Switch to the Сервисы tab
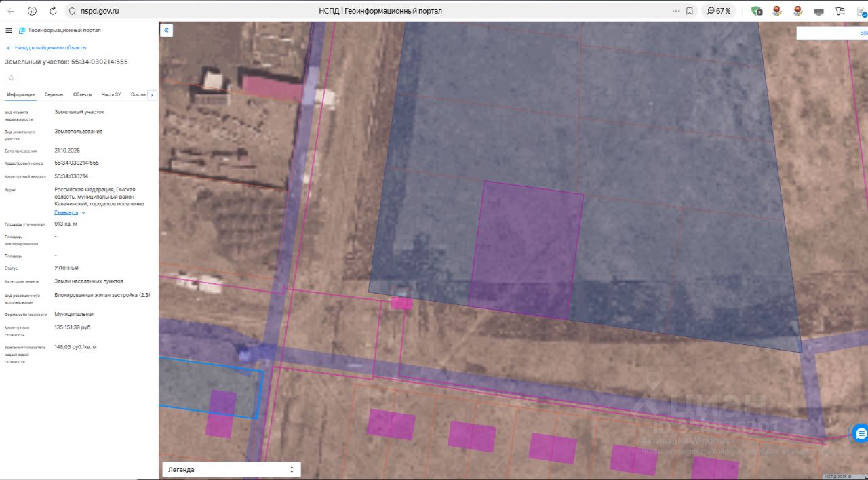868x480 pixels. point(54,94)
